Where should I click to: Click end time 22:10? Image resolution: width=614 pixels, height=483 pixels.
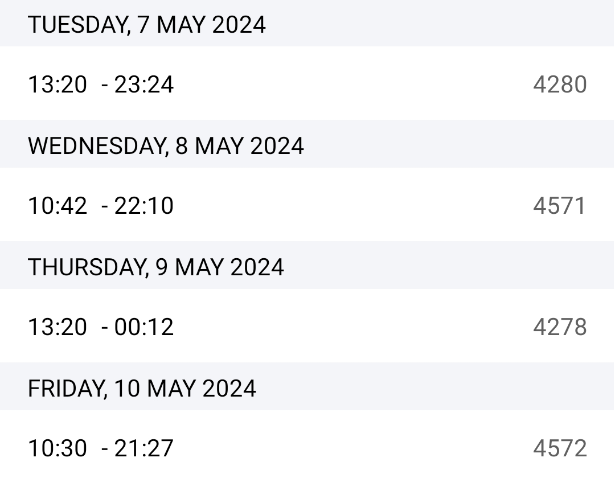point(144,206)
